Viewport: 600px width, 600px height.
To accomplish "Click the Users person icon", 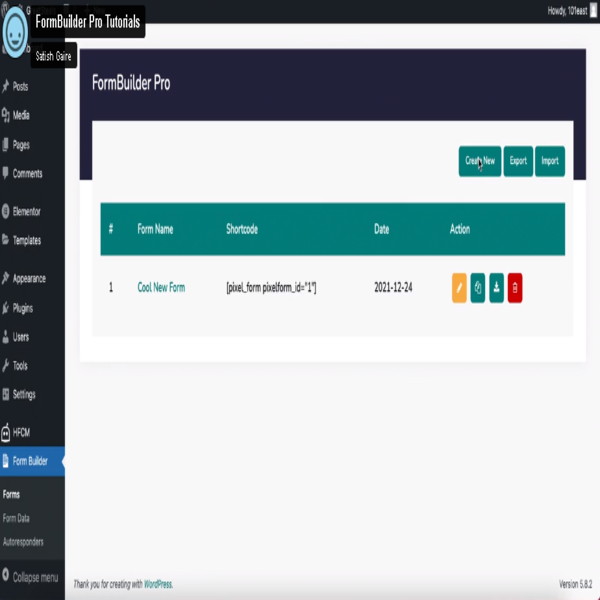I will 5,337.
